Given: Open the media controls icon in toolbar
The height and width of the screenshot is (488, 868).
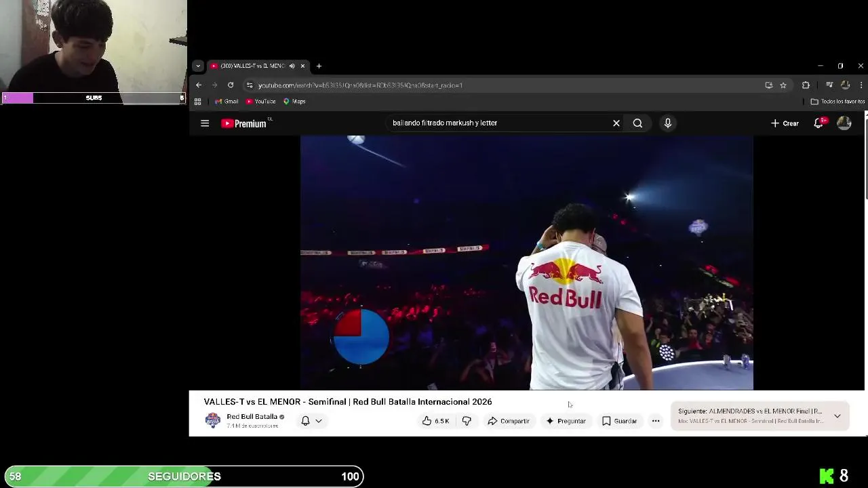Looking at the screenshot, I should (829, 85).
